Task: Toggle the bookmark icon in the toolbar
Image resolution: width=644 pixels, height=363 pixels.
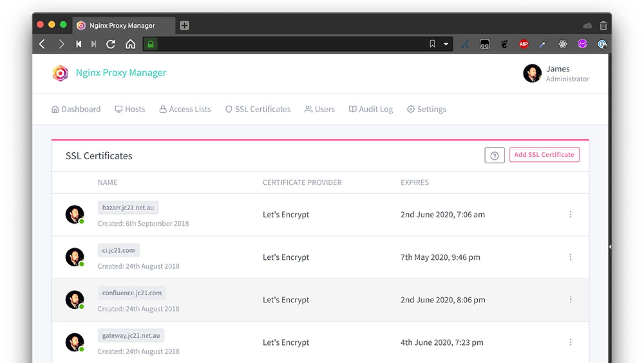Action: click(432, 44)
